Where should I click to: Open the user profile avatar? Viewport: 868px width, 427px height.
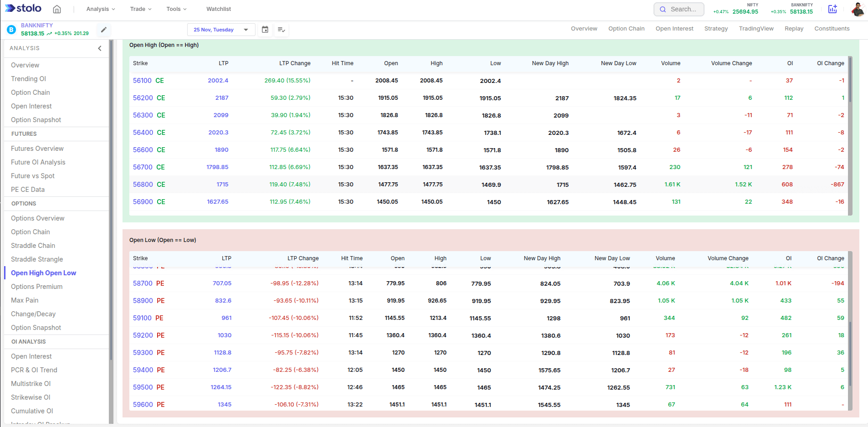858,9
